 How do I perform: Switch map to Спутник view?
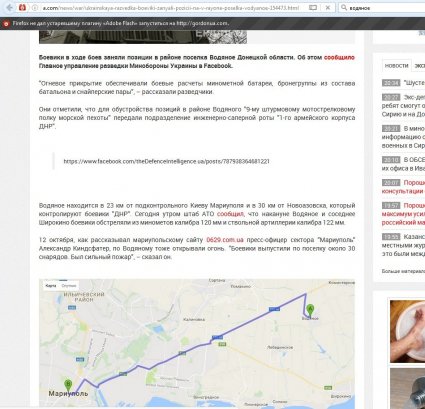tap(69, 286)
